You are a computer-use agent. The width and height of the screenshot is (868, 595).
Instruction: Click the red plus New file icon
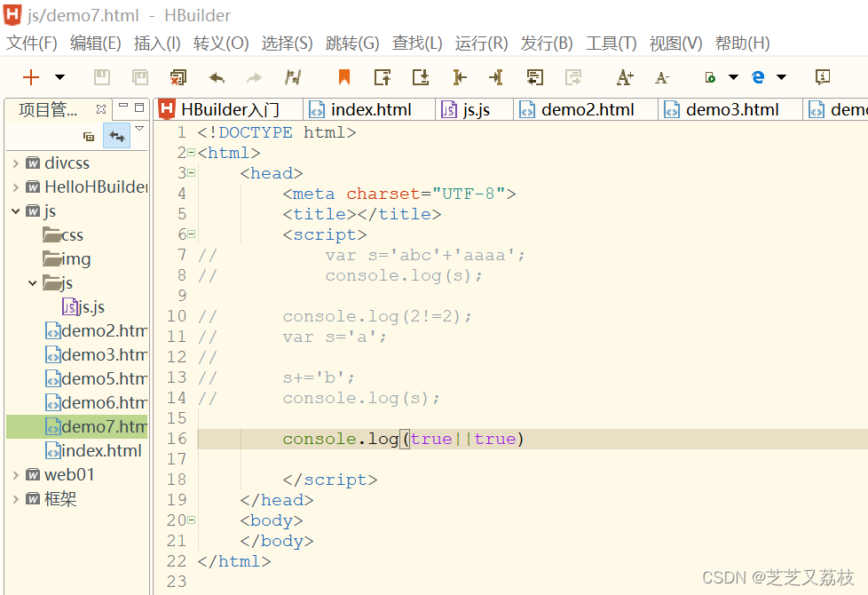pos(31,77)
